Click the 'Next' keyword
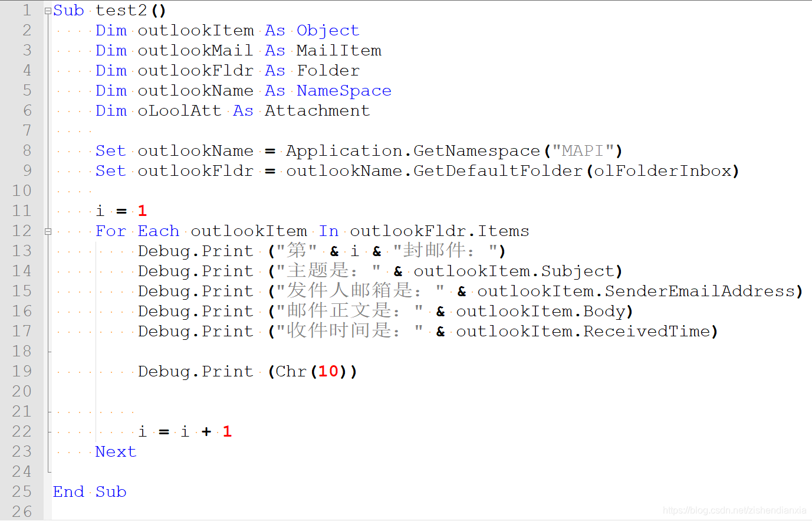The image size is (812, 521). [x=116, y=452]
